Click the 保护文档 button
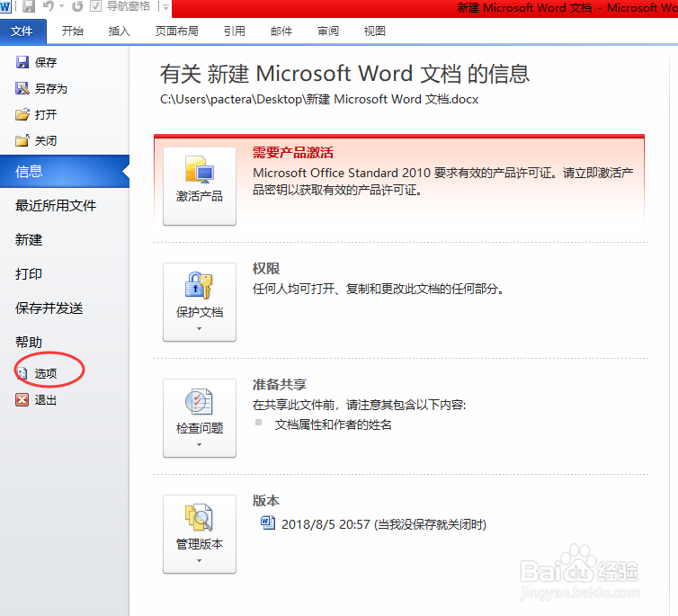This screenshot has height=616, width=678. [200, 302]
